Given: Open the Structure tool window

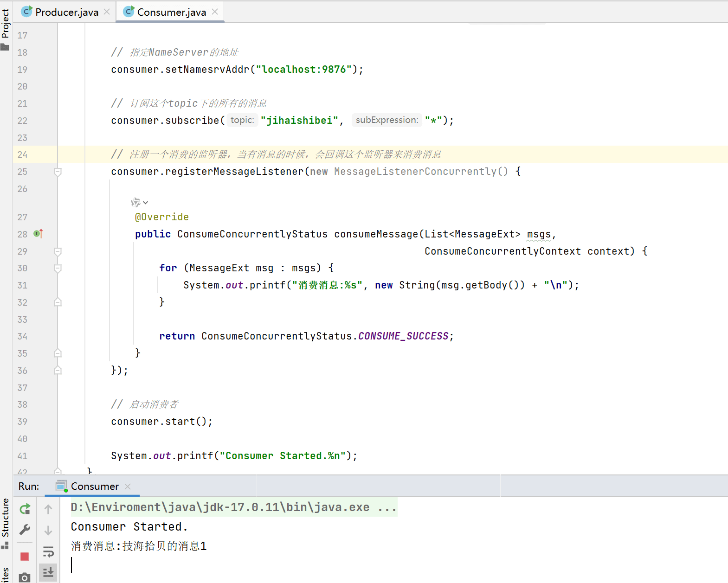Looking at the screenshot, I should pyautogui.click(x=5, y=523).
